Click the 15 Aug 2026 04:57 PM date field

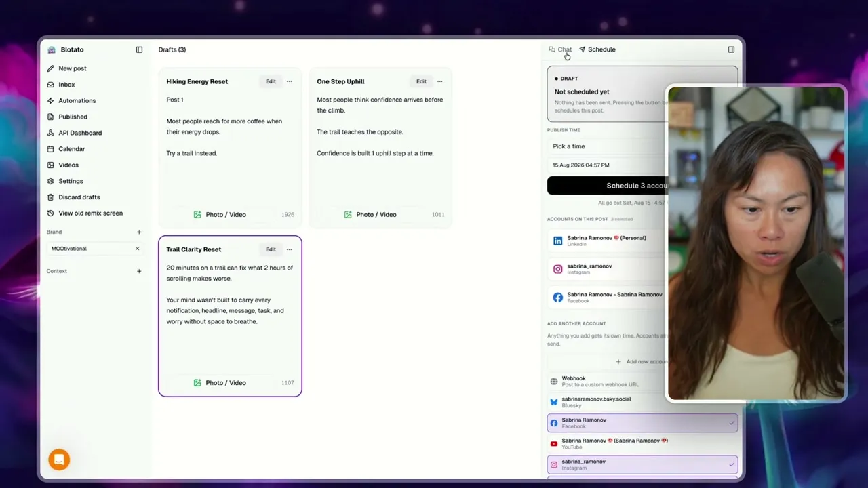tap(607, 165)
